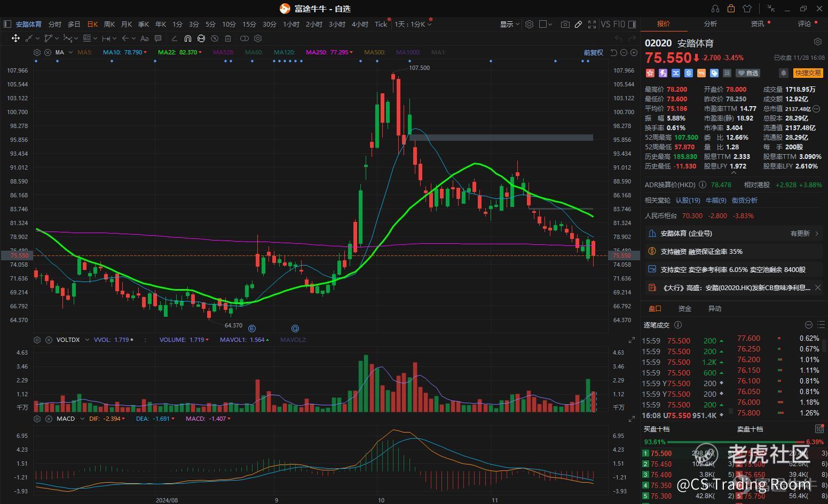Viewport: 828px width, 504px height.
Task: Remove the VOLTDX indicator
Action: (x=49, y=340)
